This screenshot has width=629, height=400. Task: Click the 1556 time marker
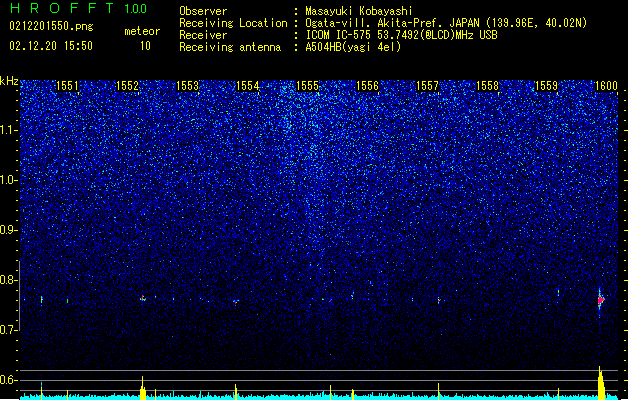pyautogui.click(x=367, y=86)
